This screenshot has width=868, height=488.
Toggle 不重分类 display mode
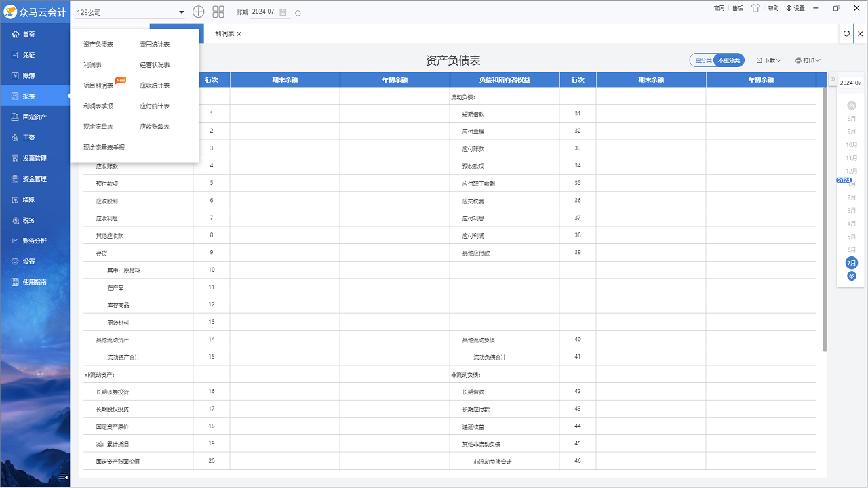point(729,60)
